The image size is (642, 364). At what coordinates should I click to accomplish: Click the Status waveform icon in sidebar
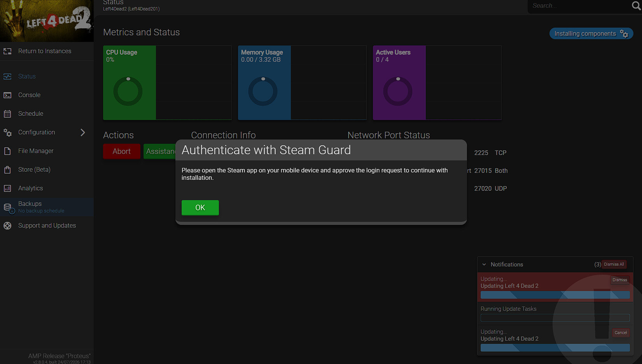7,77
